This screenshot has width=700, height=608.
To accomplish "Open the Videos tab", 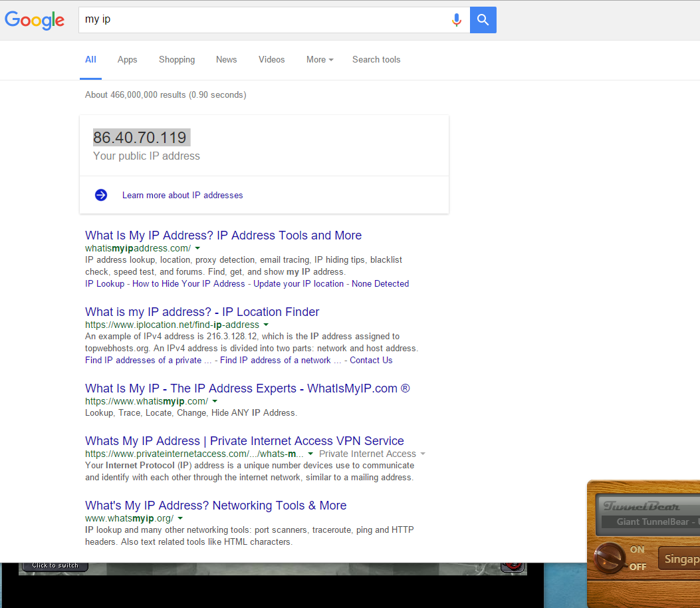I will click(x=271, y=59).
